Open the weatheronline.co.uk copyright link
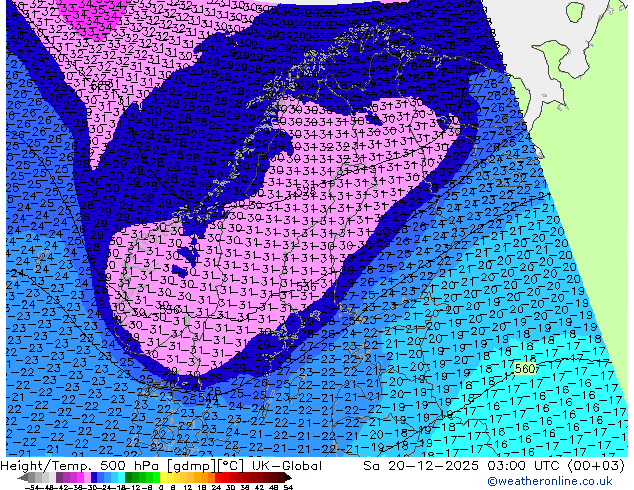Image resolution: width=634 pixels, height=490 pixels. (x=550, y=481)
